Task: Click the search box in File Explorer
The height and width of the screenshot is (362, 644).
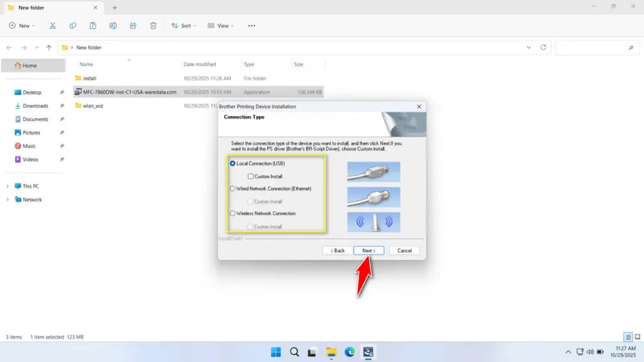Action: [596, 47]
